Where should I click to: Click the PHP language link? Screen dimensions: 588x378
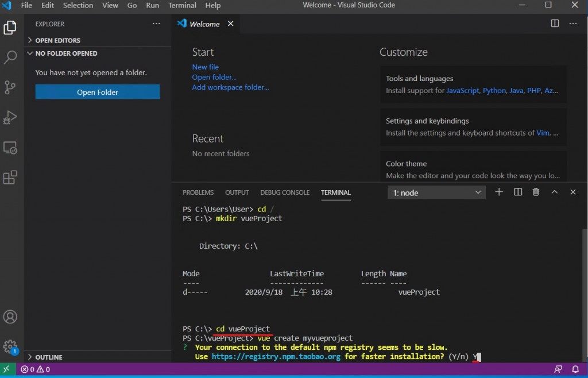click(534, 90)
